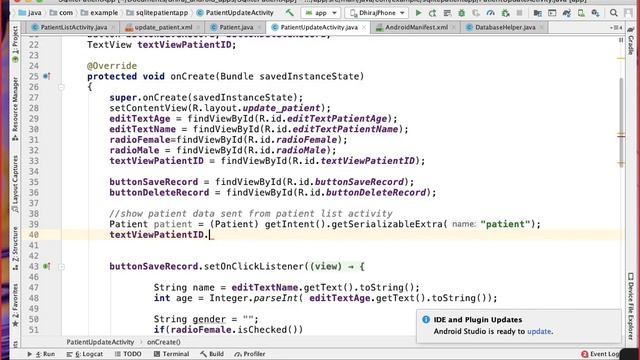Click the PatientUpdateActivity navigation bar class
This screenshot has height=360, width=640.
pyautogui.click(x=235, y=13)
